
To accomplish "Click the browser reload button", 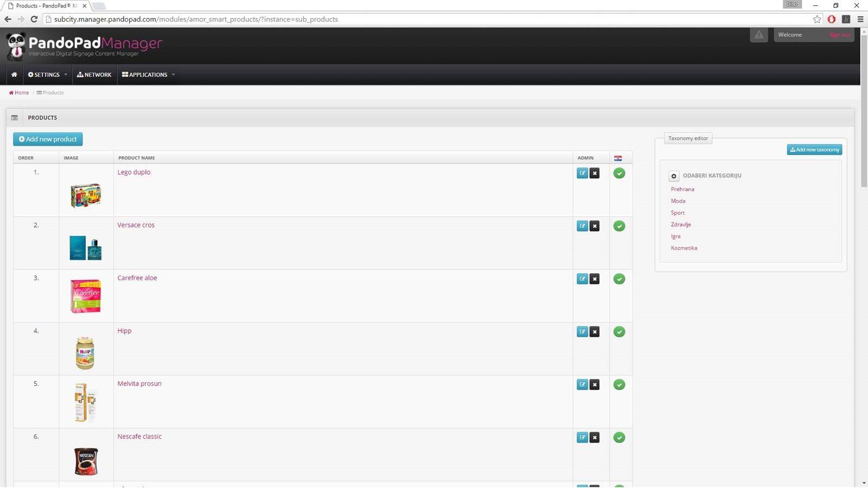I will pos(34,19).
